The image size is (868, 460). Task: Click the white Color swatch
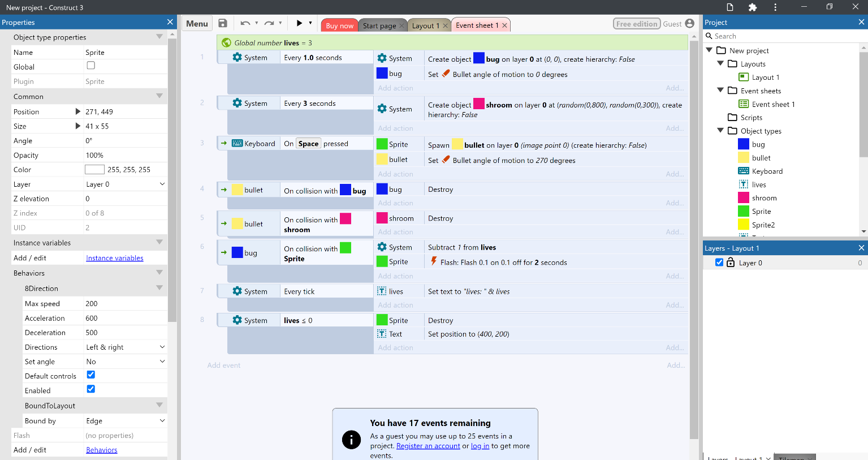94,170
